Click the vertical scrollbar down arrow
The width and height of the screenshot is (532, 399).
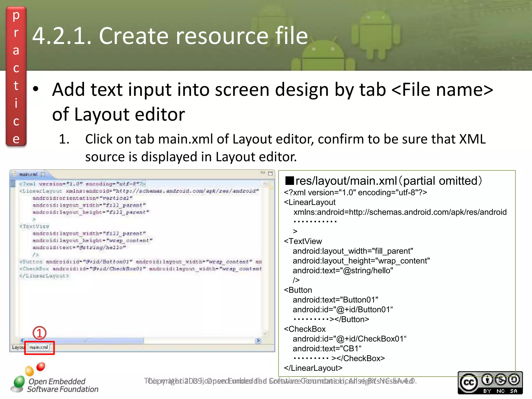(x=265, y=333)
